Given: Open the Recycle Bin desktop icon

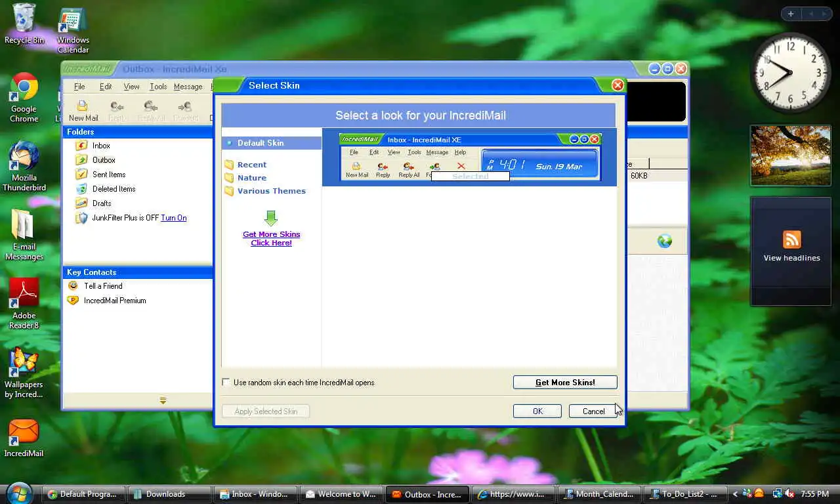Looking at the screenshot, I should (x=24, y=24).
